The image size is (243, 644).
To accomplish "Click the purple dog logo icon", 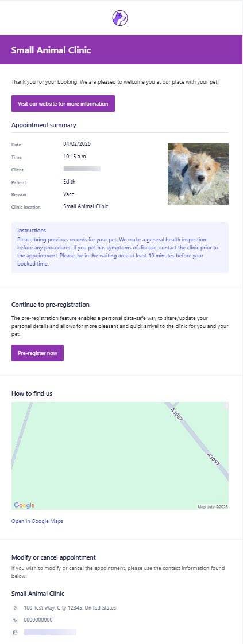I will (120, 18).
